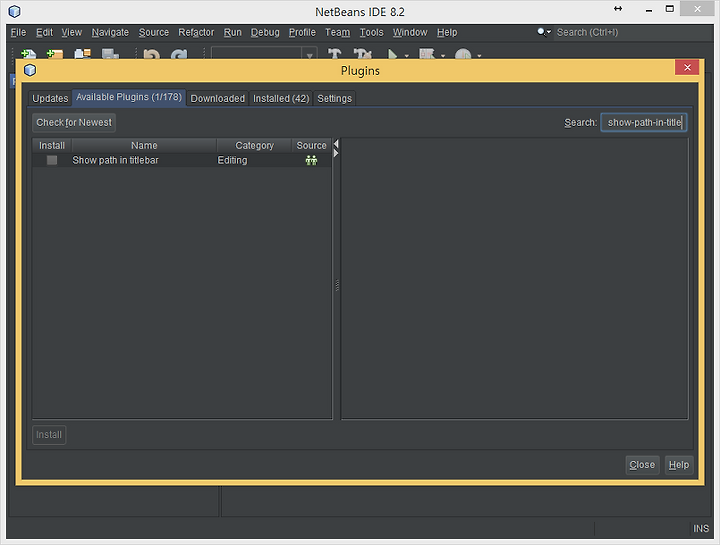Click the Plugins dialog cube icon
Screen dimensions: 720x545
(30, 70)
